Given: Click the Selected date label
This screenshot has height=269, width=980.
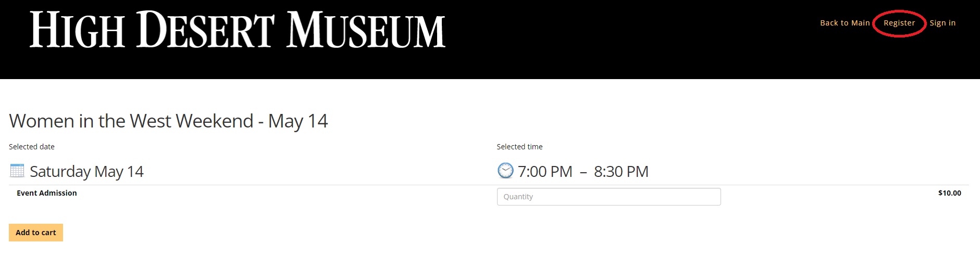Looking at the screenshot, I should (x=32, y=147).
